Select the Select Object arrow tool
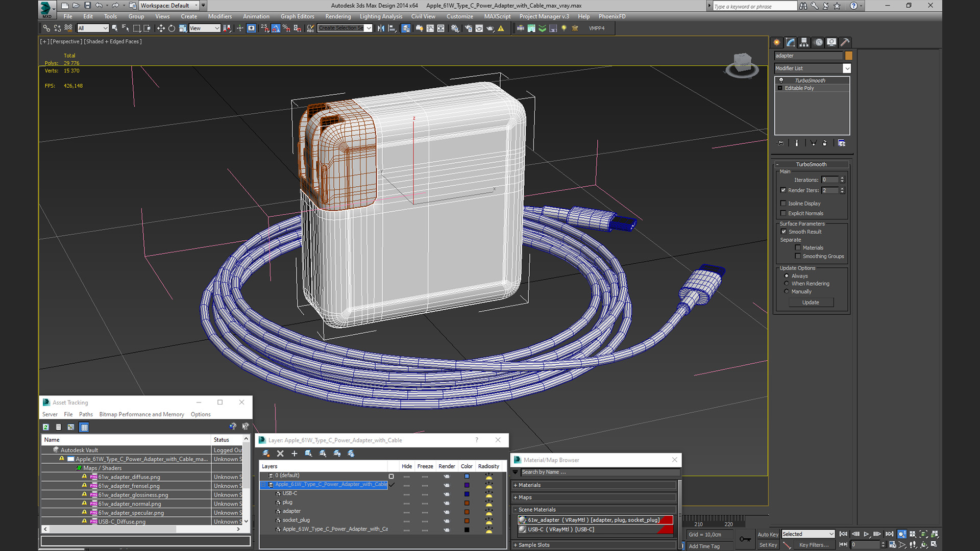Image resolution: width=980 pixels, height=551 pixels. [x=115, y=29]
